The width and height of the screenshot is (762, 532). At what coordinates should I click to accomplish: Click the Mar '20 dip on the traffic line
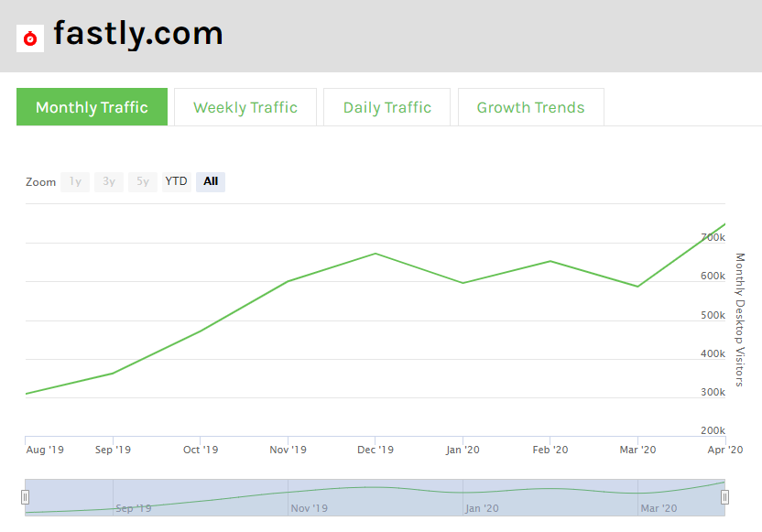coord(637,287)
